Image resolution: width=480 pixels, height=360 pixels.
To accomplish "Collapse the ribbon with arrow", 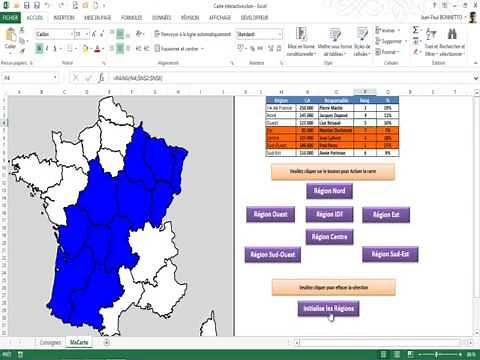I will 475,63.
